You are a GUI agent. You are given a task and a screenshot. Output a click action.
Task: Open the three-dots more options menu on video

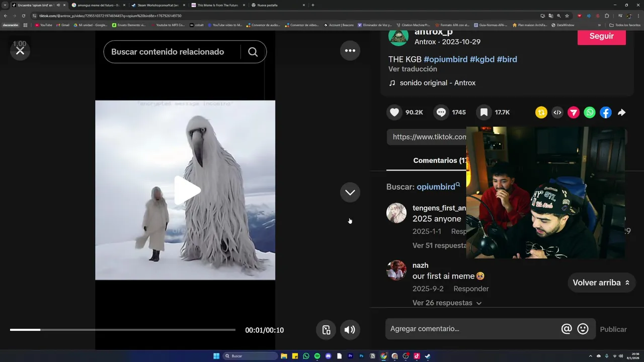pyautogui.click(x=350, y=51)
